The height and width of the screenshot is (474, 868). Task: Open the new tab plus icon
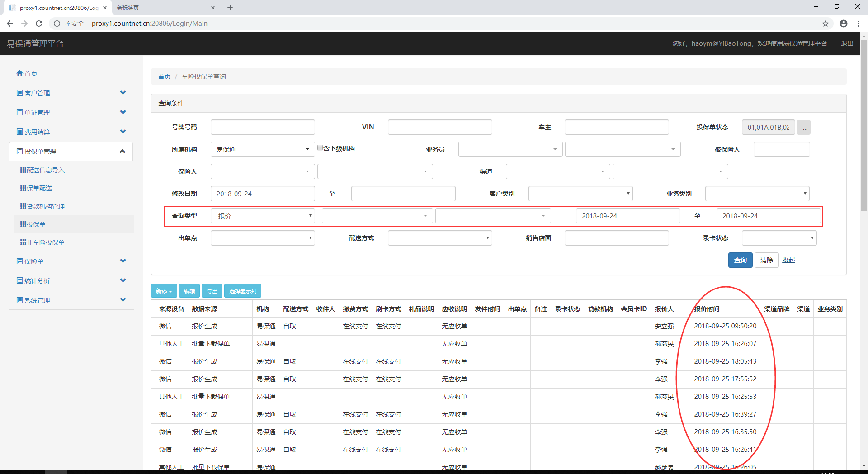(x=230, y=8)
